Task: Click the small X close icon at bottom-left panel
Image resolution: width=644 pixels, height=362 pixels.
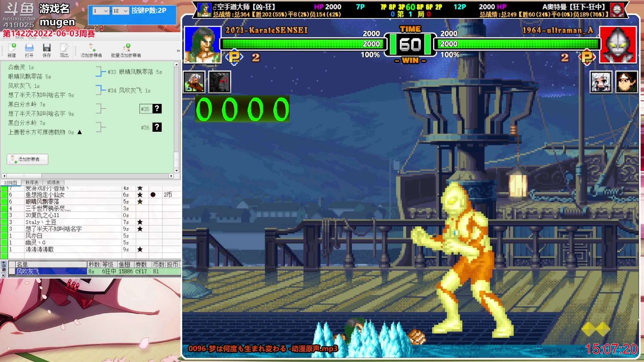Action: coord(3,276)
